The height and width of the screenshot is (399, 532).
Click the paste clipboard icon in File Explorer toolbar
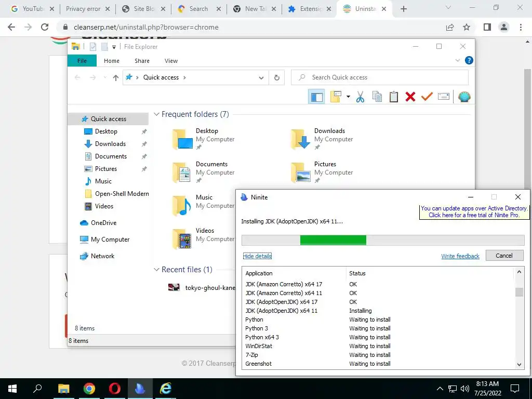click(x=394, y=97)
